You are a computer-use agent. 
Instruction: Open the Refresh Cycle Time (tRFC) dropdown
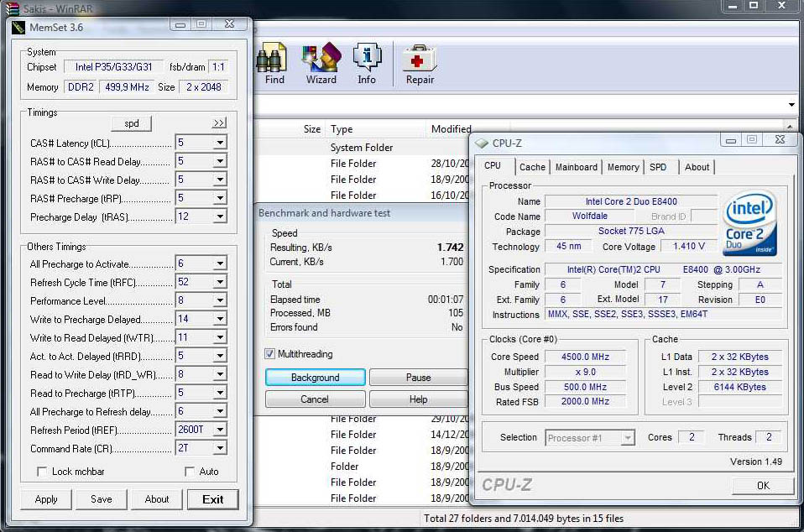[x=220, y=282]
